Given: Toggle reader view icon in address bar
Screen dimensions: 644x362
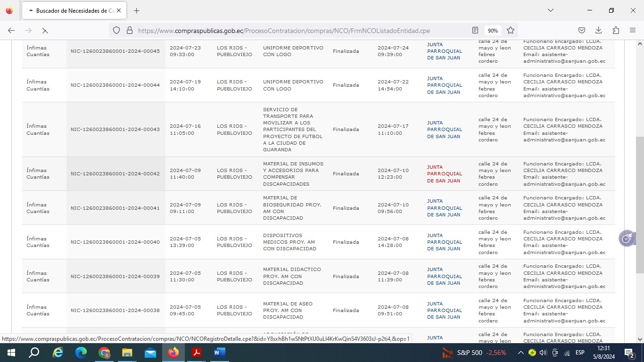Looking at the screenshot, I should point(475,30).
